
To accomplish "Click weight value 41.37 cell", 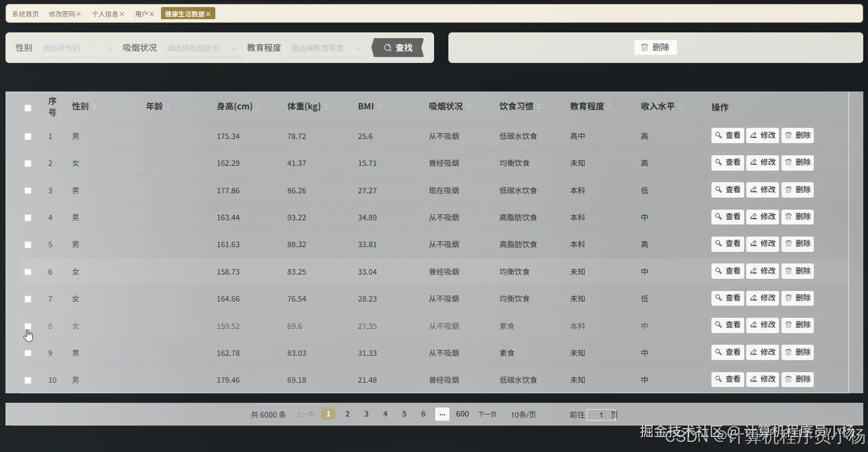I will 297,164.
